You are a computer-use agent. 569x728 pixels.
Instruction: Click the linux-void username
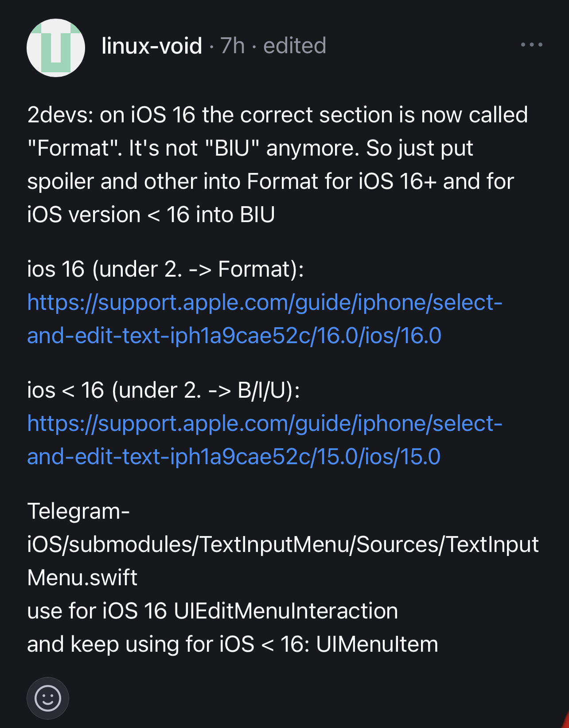(x=152, y=46)
